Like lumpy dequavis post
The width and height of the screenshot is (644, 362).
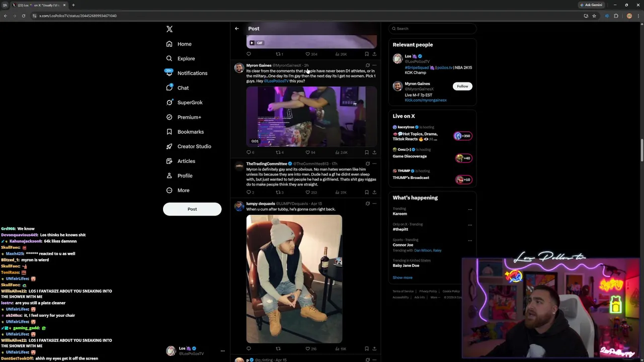[x=308, y=349]
